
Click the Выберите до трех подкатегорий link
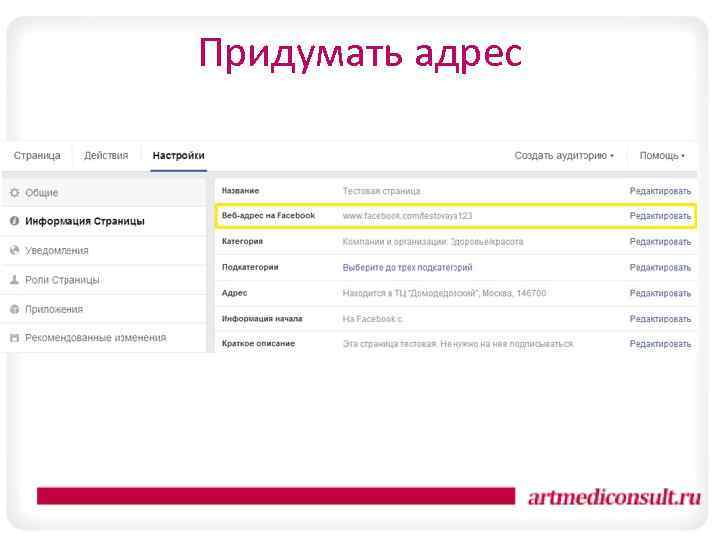coord(407,267)
